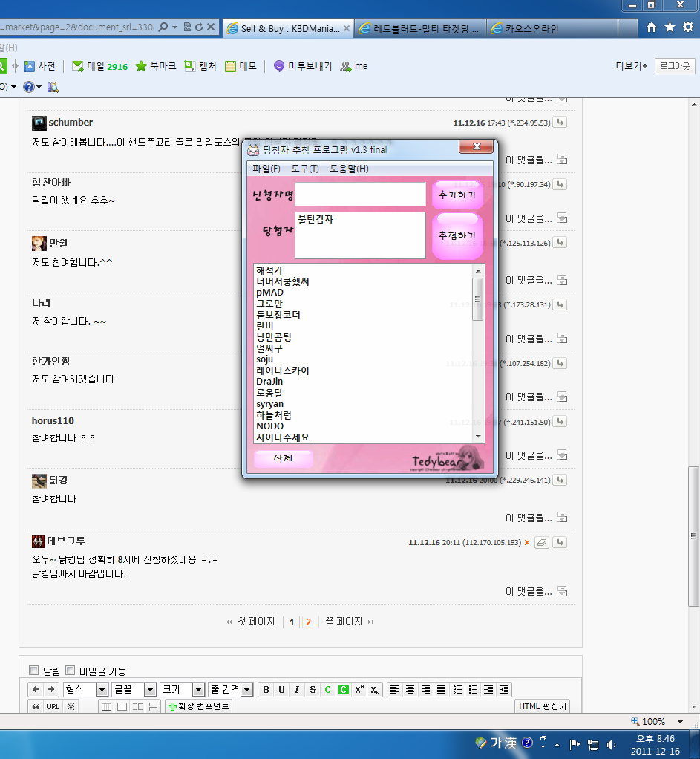Open address bar search dropdown arrow
This screenshot has width=700, height=759.
[174, 27]
